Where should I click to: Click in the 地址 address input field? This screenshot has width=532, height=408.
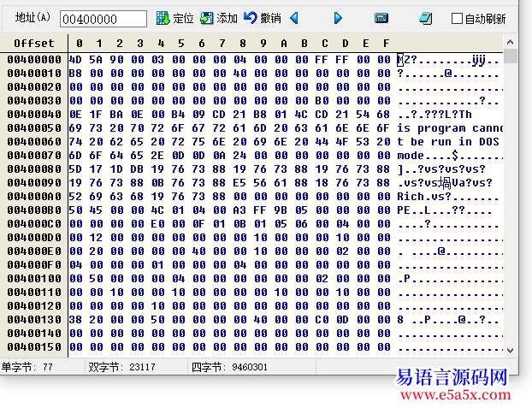click(x=103, y=19)
